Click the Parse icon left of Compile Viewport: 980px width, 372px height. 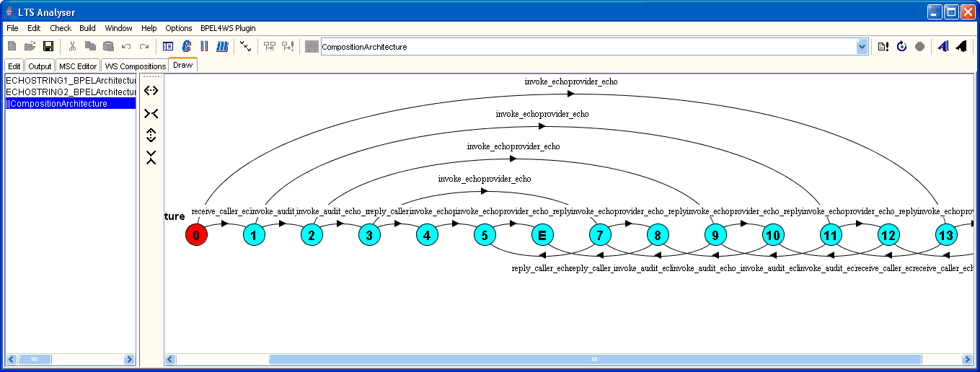168,47
